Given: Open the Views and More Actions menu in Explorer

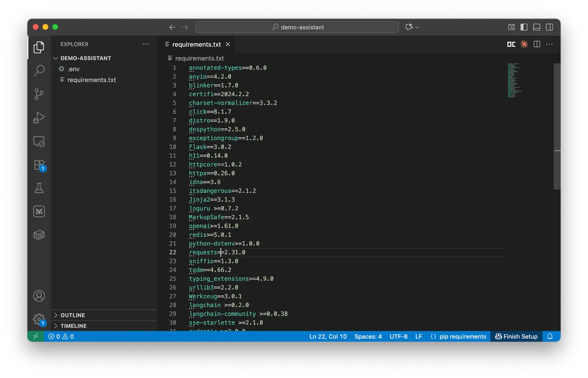Looking at the screenshot, I should click(x=146, y=44).
